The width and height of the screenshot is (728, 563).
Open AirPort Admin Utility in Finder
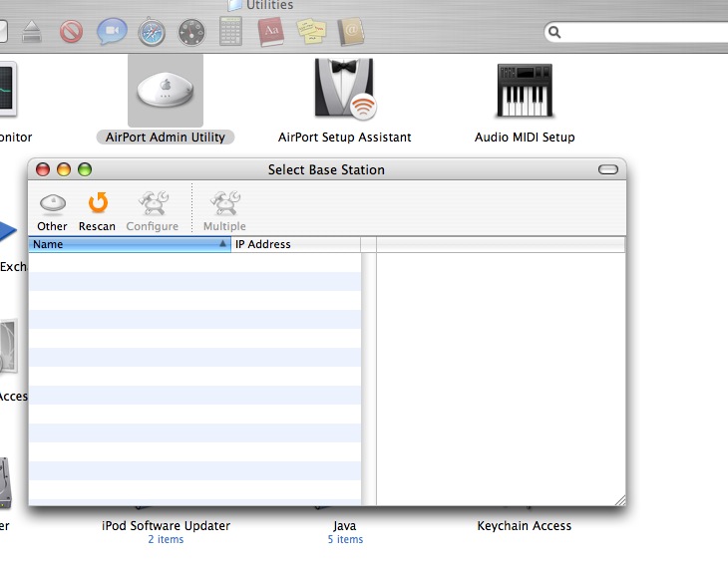(166, 90)
